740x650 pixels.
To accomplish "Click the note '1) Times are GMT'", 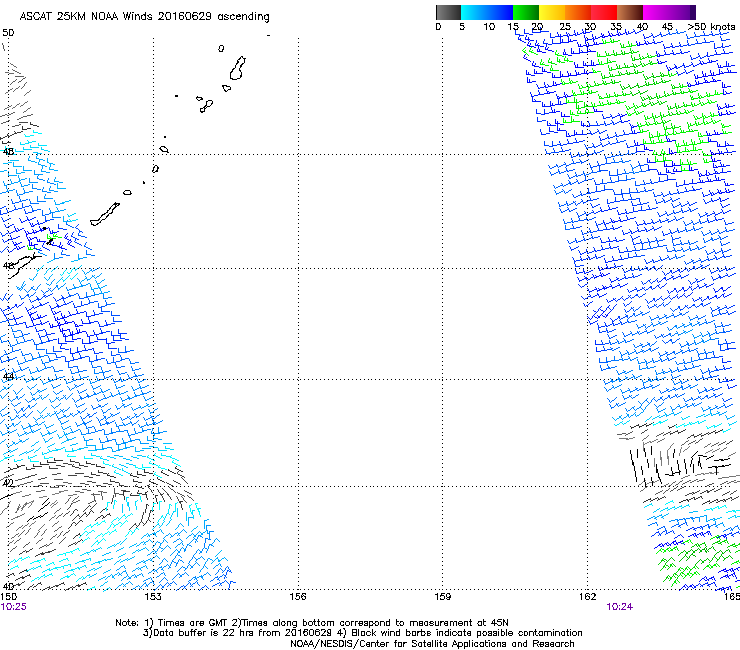I will point(186,623).
